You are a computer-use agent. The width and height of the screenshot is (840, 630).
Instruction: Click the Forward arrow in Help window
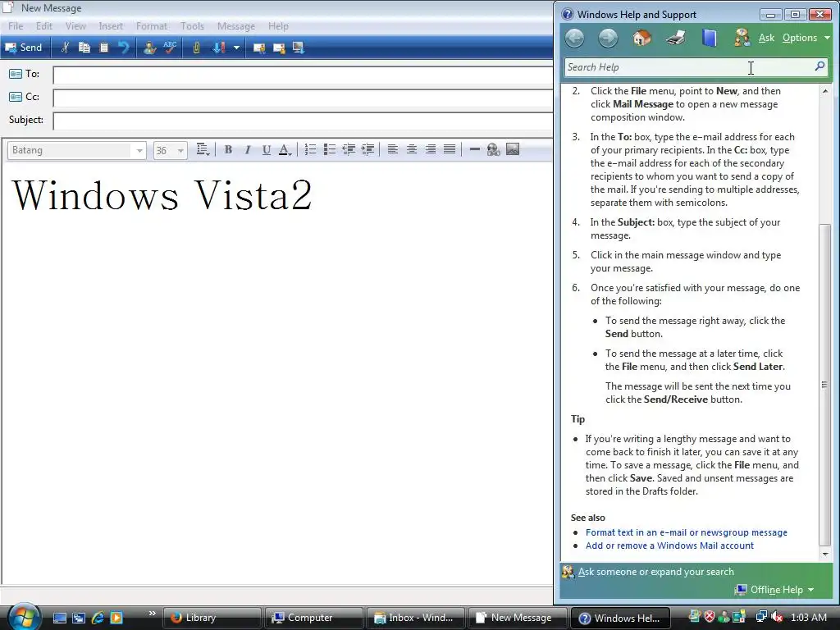tap(608, 38)
